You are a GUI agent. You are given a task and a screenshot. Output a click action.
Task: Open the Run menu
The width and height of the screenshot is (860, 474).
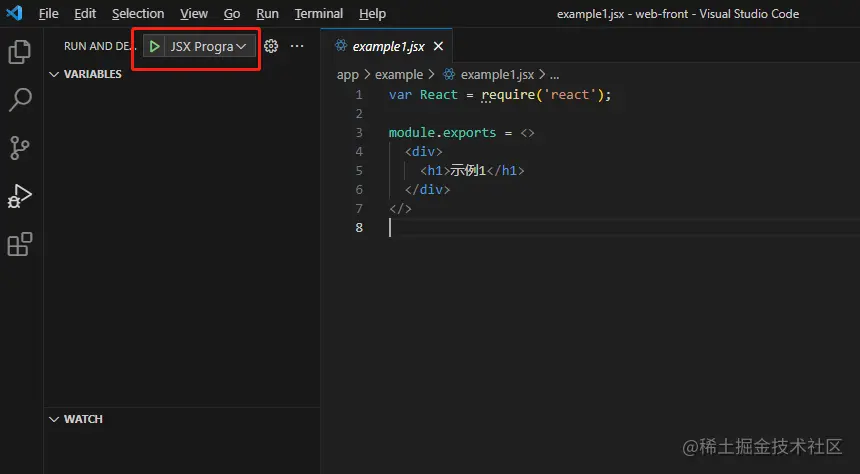click(267, 14)
